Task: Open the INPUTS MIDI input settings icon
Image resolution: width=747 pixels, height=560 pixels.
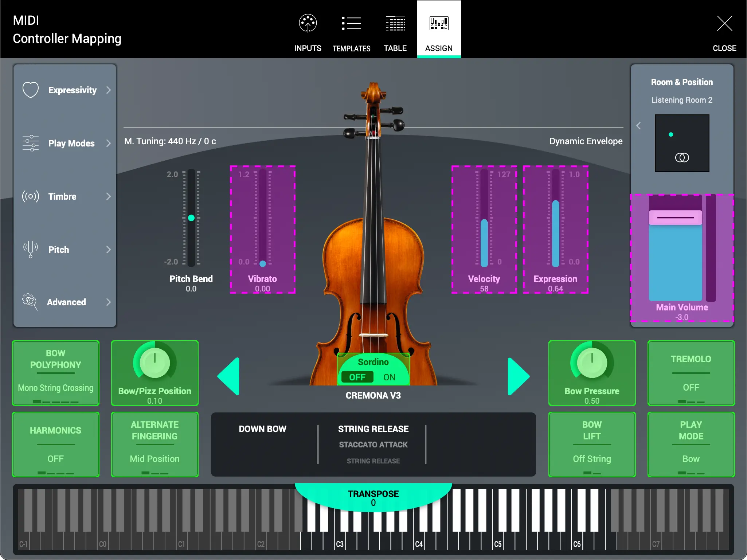Action: (307, 23)
